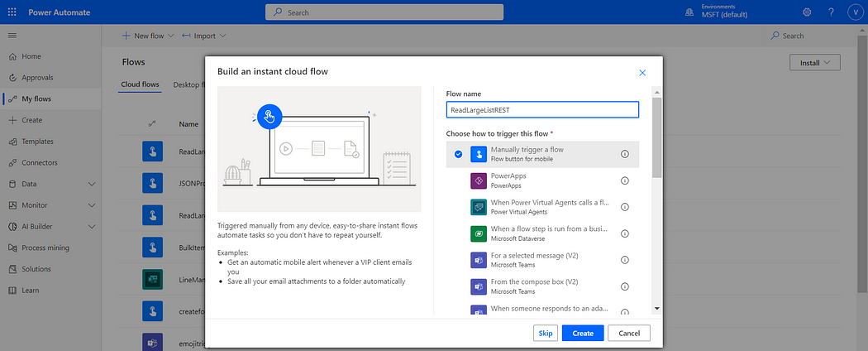Click the dialog trigger list scrollbar thumb

pyautogui.click(x=657, y=137)
